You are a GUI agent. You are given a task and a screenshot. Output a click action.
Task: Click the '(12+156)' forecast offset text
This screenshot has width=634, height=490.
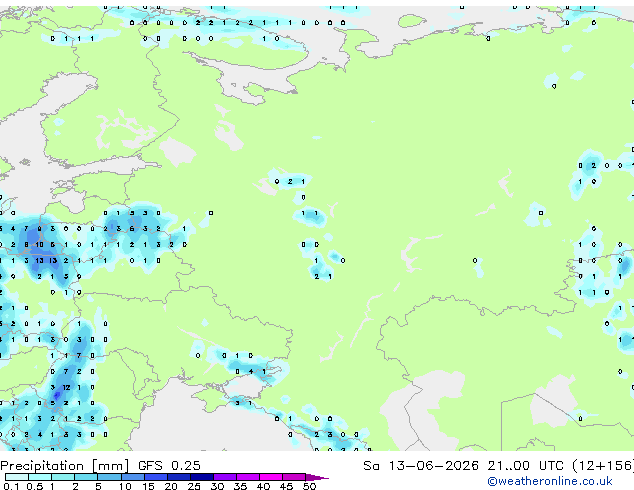point(603,466)
